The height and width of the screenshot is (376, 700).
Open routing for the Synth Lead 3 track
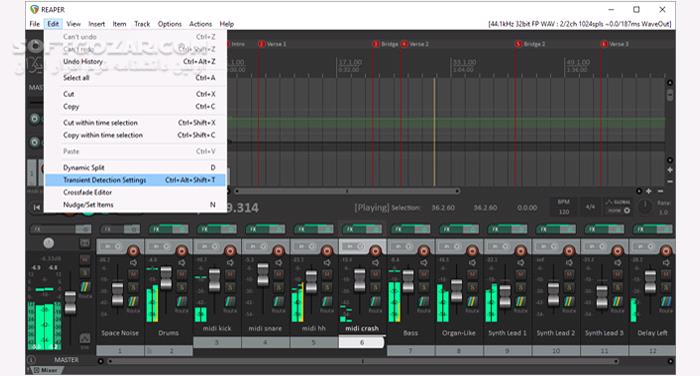617,302
